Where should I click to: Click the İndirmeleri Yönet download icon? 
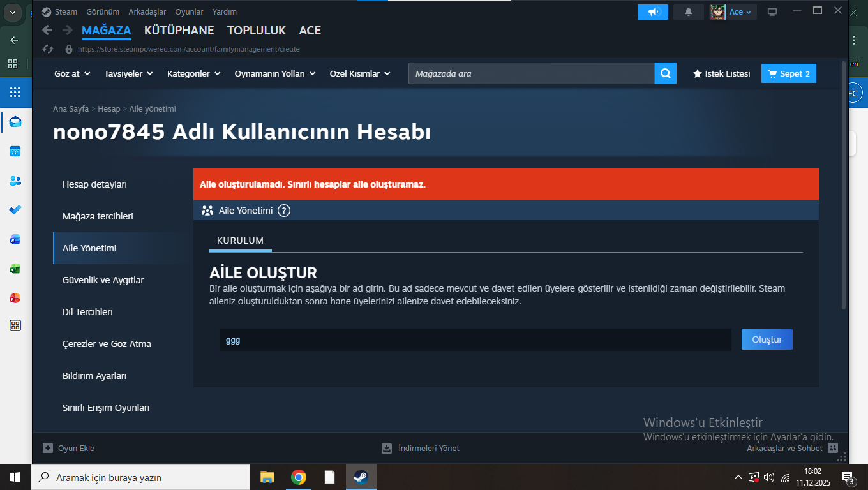tap(387, 448)
